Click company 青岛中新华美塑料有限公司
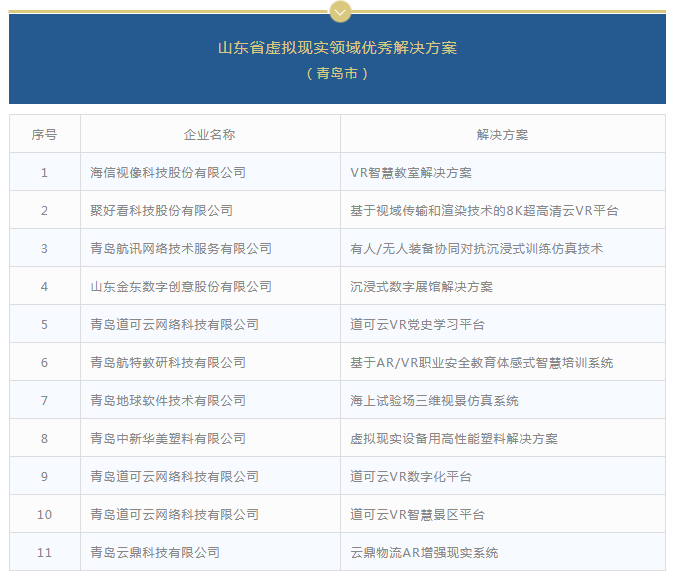Screen dimensions: 673x579 pyautogui.click(x=168, y=438)
